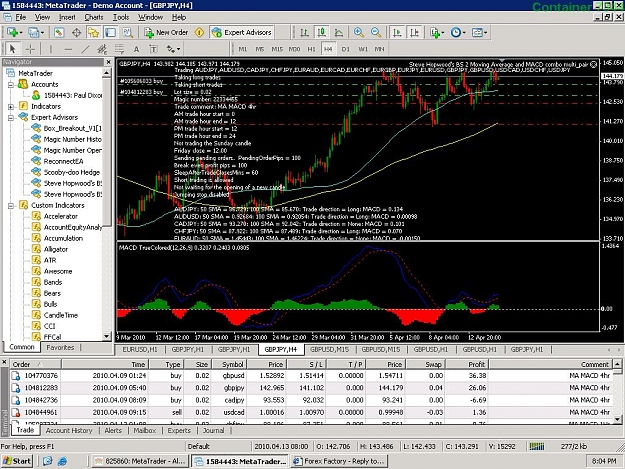Screen dimensions: 625x469
Task: Switch to H1 timeframe
Action: click(x=311, y=49)
